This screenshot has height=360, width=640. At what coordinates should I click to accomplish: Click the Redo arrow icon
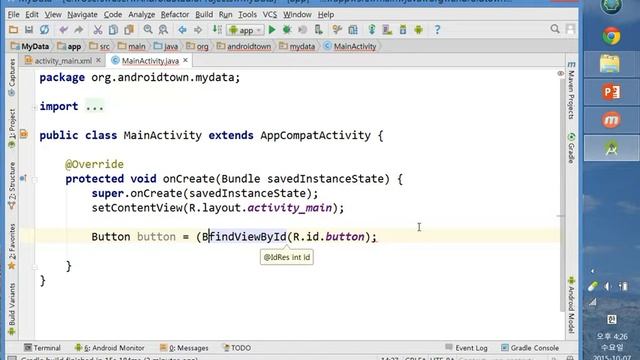click(x=78, y=30)
